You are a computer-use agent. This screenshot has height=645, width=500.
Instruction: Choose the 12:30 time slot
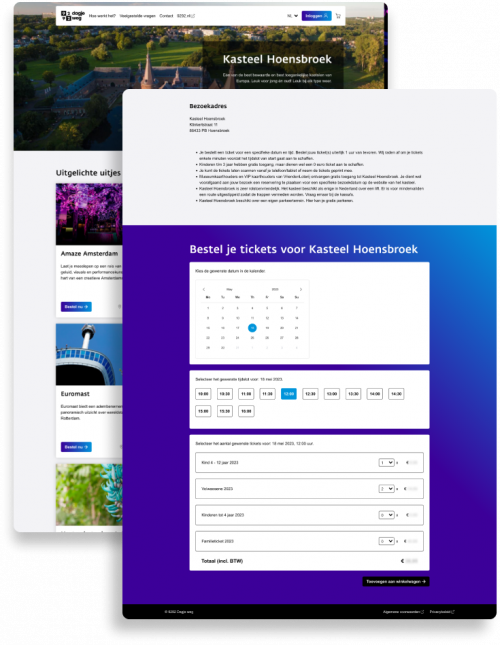click(310, 394)
